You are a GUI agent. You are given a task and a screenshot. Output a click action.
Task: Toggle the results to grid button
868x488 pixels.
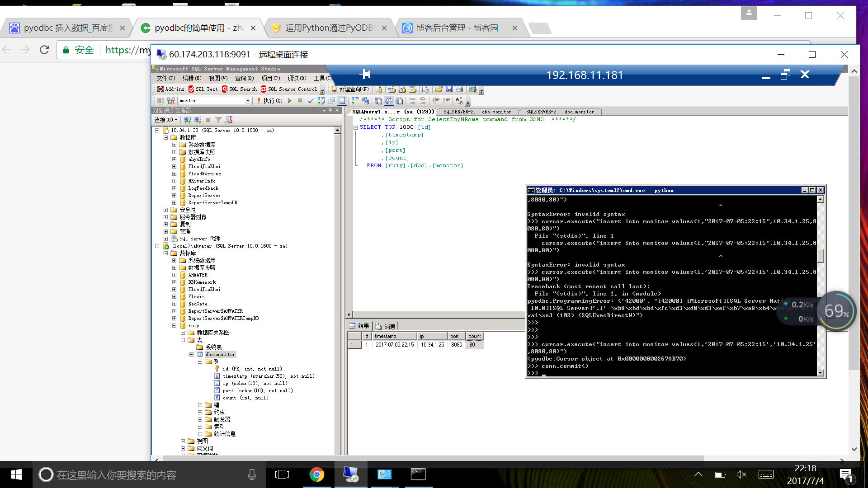point(388,100)
